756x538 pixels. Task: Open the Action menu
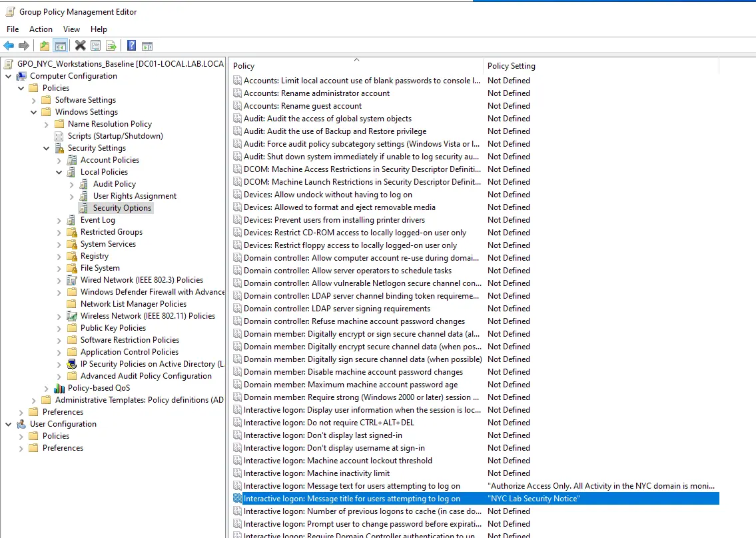41,29
